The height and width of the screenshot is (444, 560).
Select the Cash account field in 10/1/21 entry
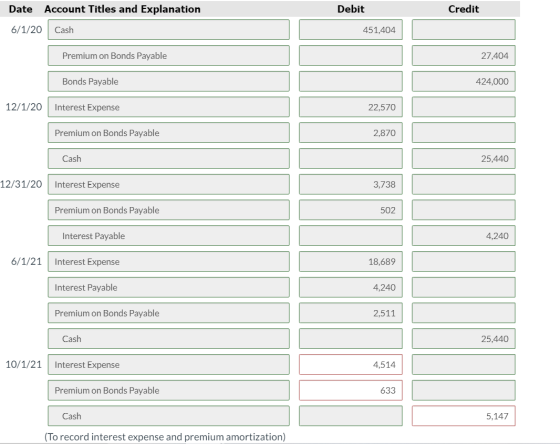pyautogui.click(x=169, y=416)
